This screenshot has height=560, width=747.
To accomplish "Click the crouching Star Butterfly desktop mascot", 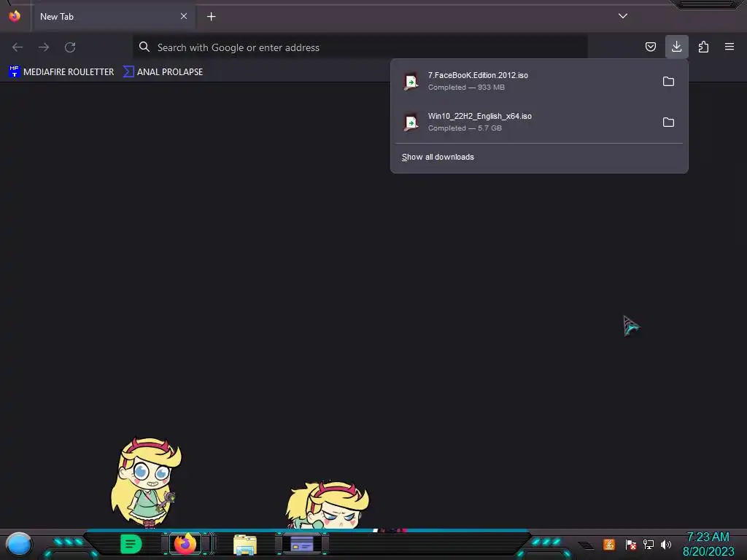I will [x=328, y=505].
